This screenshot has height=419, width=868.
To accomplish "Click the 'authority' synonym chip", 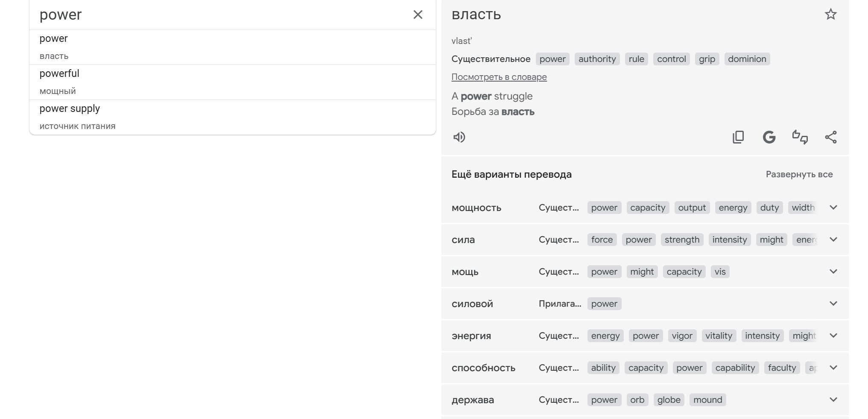I will [x=597, y=59].
